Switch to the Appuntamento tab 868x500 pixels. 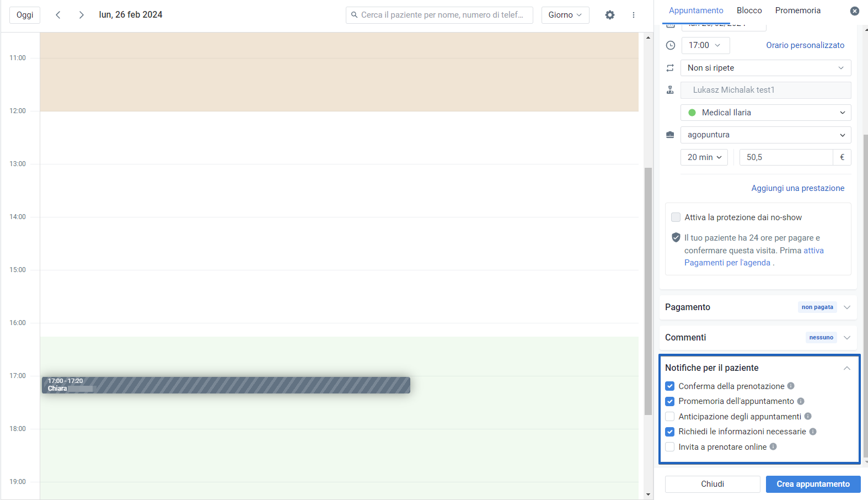[696, 10]
